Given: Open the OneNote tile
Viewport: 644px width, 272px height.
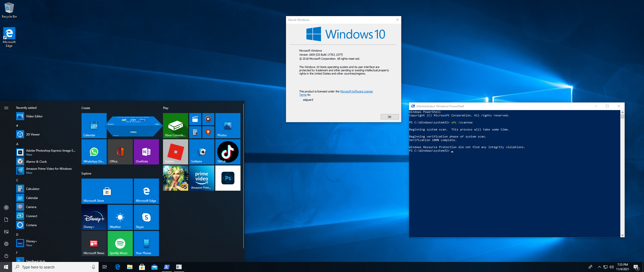Looking at the screenshot, I should [x=146, y=152].
